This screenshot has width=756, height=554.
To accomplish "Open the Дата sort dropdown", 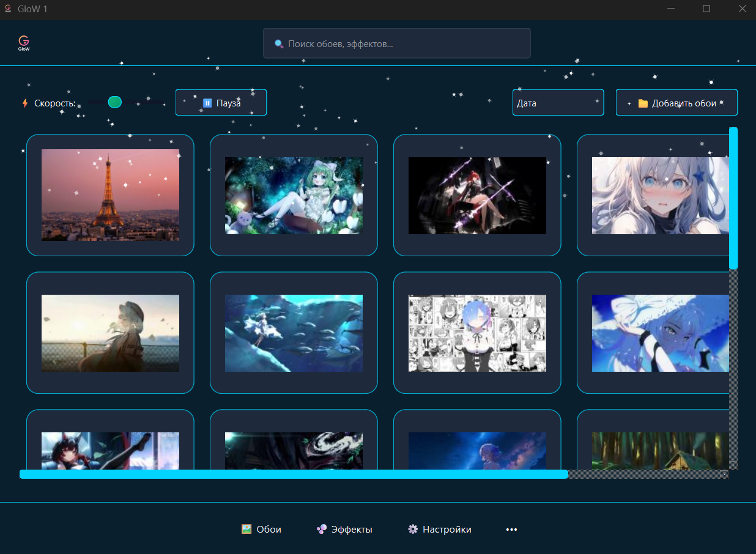I will [x=558, y=103].
